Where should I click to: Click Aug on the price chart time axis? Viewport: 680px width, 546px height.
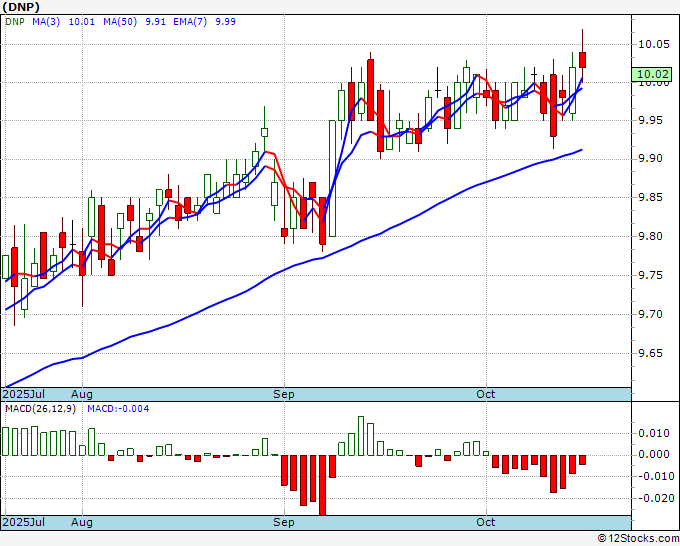82,394
